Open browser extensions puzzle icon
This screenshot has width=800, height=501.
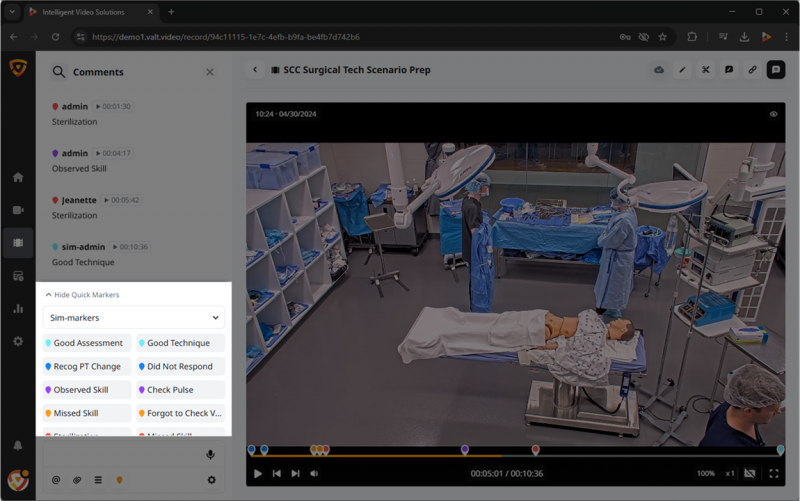pyautogui.click(x=692, y=37)
